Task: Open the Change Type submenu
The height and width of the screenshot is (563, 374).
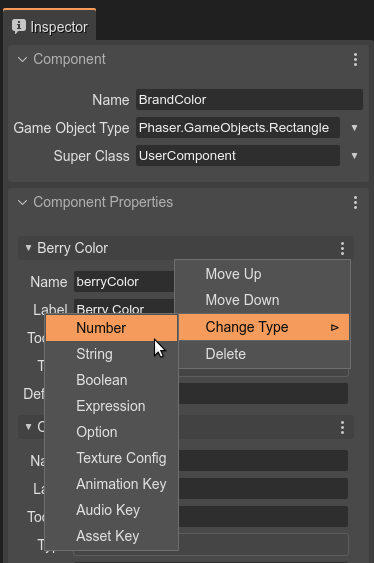Action: tap(263, 327)
